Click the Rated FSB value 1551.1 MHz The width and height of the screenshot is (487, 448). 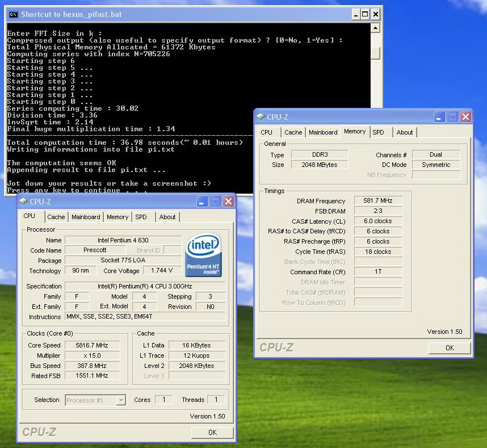[92, 376]
